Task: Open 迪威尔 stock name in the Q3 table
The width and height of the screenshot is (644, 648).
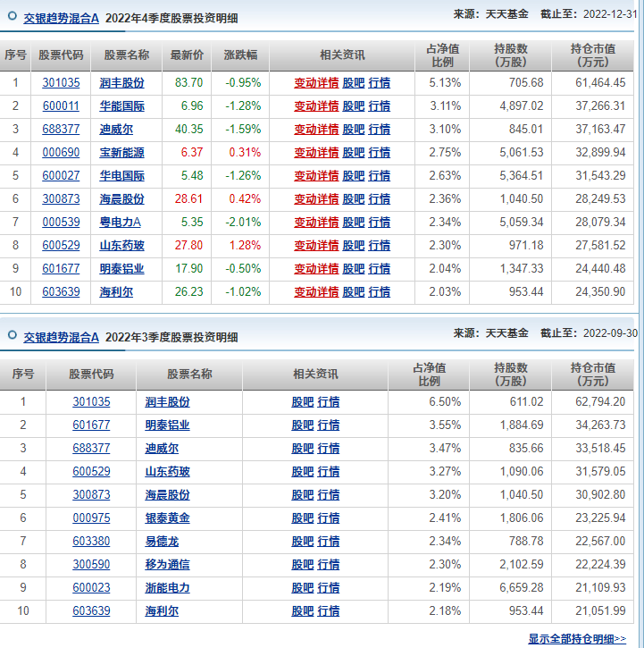Action: pyautogui.click(x=162, y=448)
